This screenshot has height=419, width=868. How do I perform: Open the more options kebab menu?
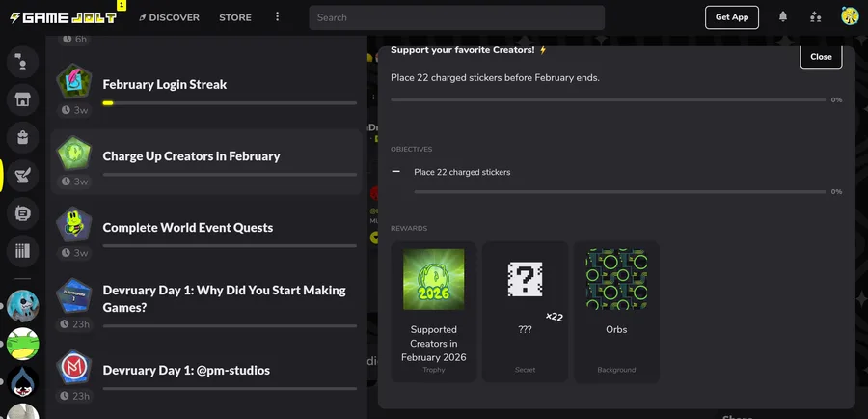coord(277,17)
